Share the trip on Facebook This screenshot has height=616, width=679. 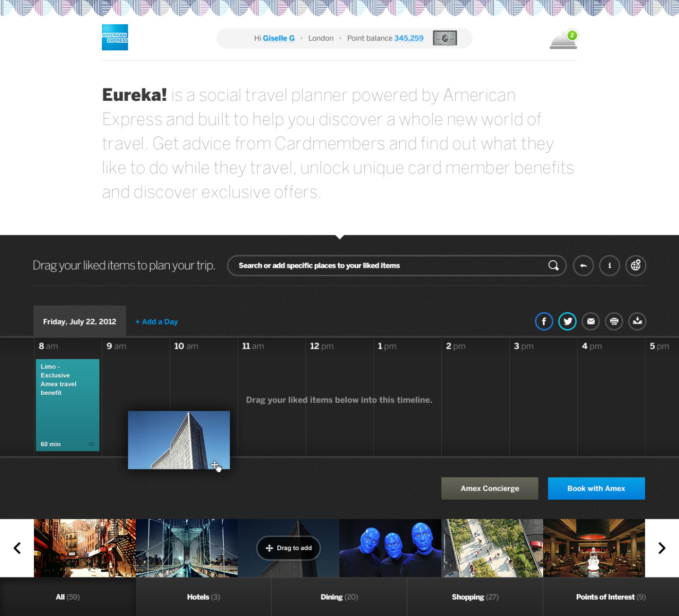[x=544, y=321]
